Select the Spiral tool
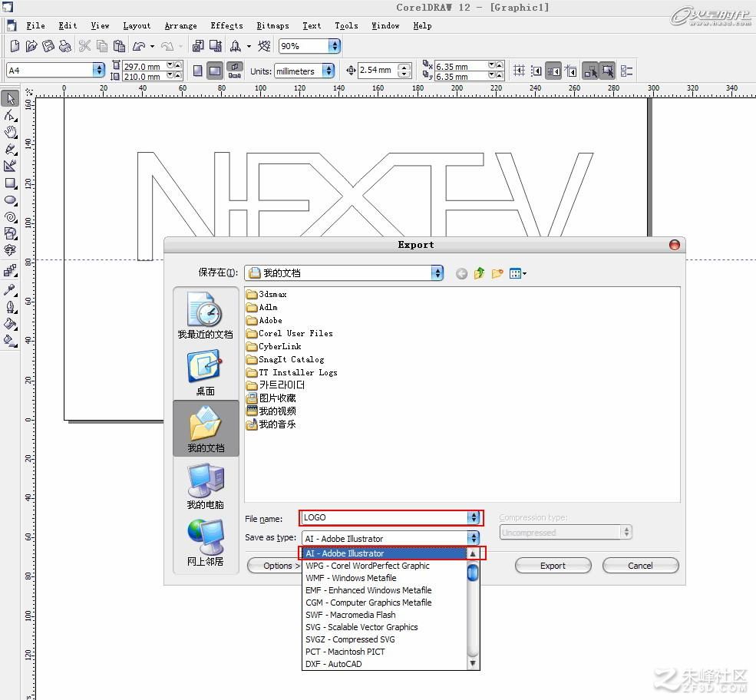This screenshot has width=756, height=700. click(10, 217)
